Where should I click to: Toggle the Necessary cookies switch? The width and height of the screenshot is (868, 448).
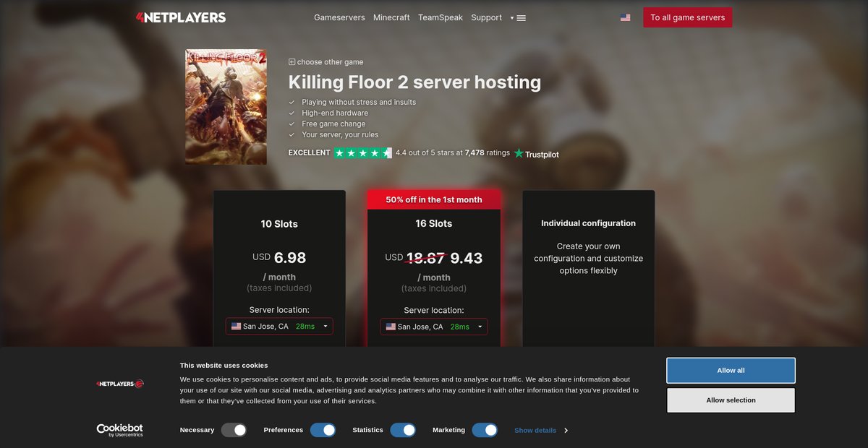(234, 430)
